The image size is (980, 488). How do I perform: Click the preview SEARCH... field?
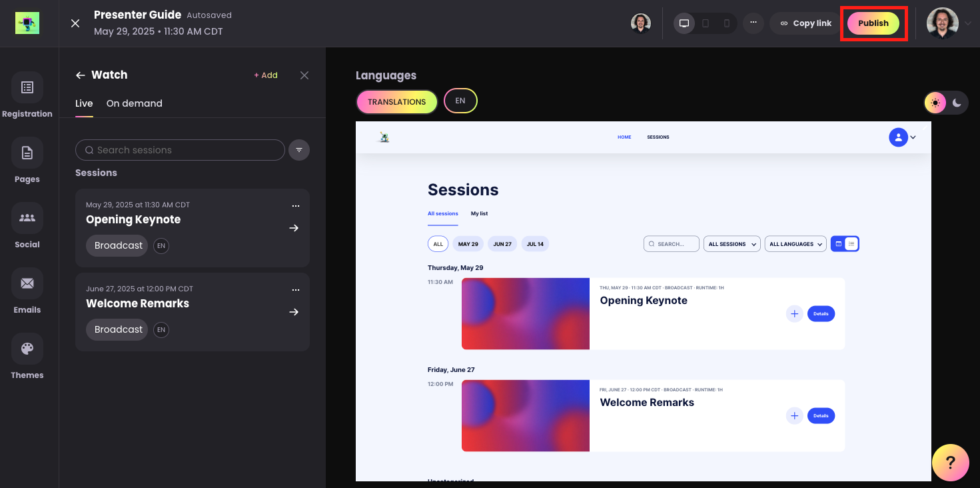click(x=672, y=244)
